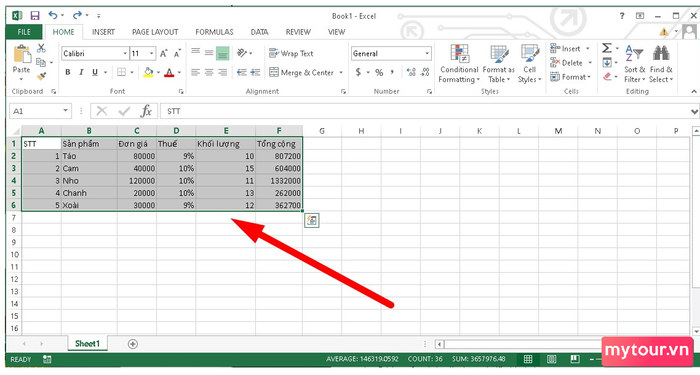The image size is (700, 375).
Task: Click the Decrease Indent icon
Action: (242, 72)
